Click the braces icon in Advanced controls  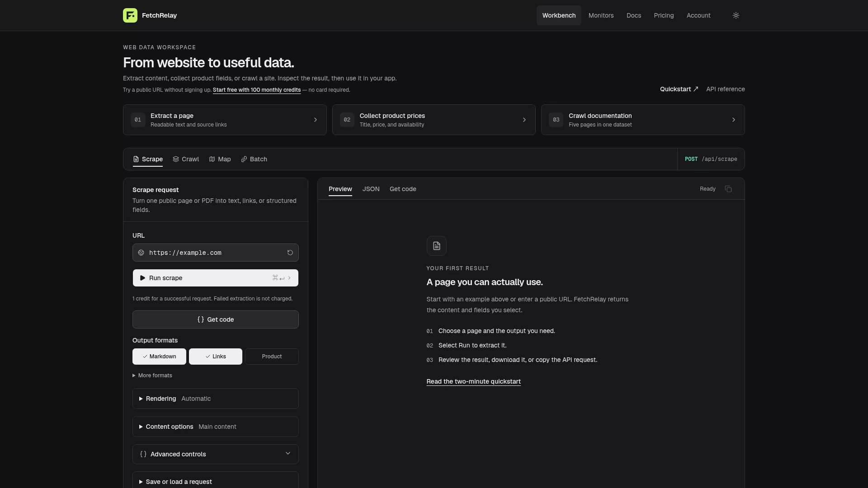coord(143,454)
